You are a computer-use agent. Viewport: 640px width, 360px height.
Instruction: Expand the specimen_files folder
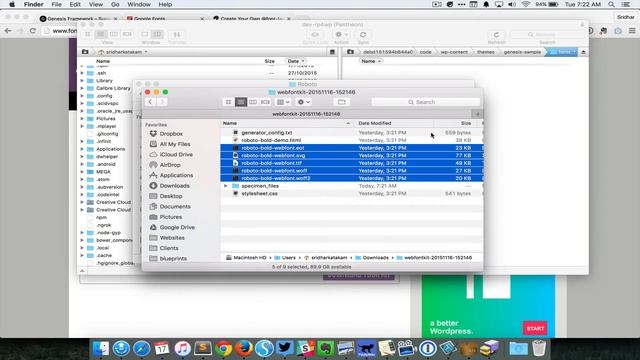click(x=225, y=186)
